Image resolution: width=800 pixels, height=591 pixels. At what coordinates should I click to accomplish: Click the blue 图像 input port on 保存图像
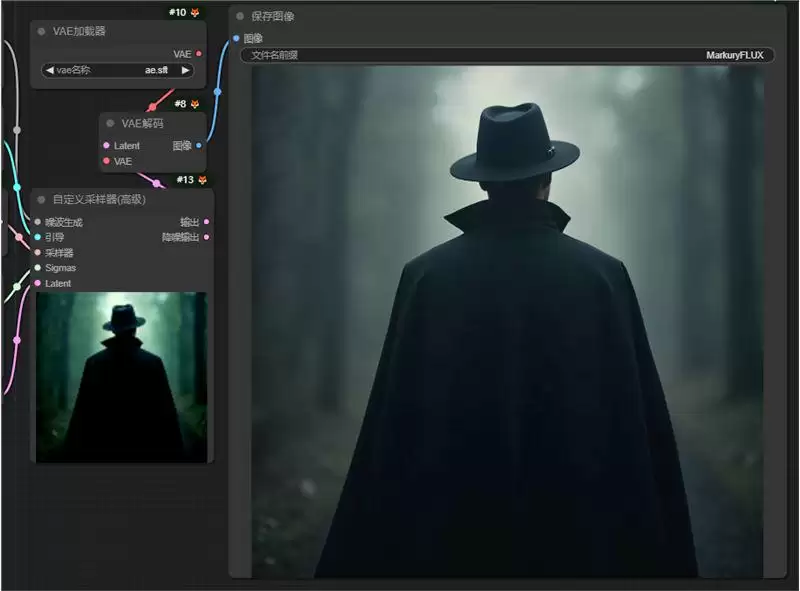[236, 38]
